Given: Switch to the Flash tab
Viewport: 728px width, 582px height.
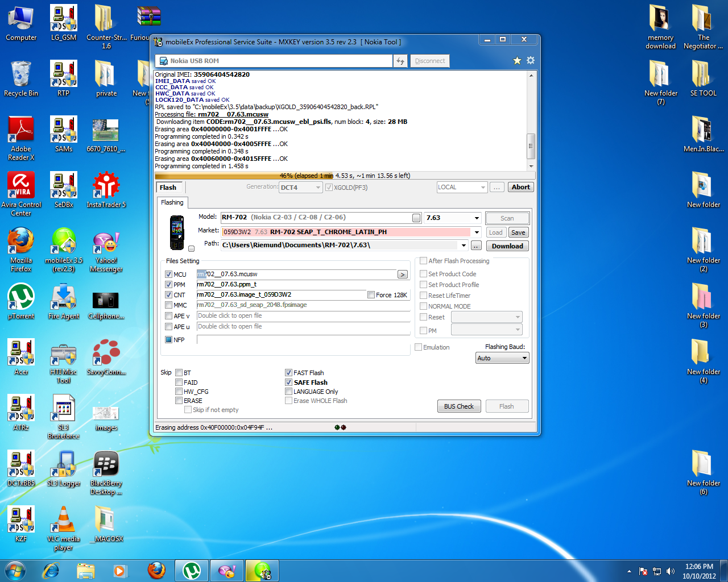Looking at the screenshot, I should [168, 188].
